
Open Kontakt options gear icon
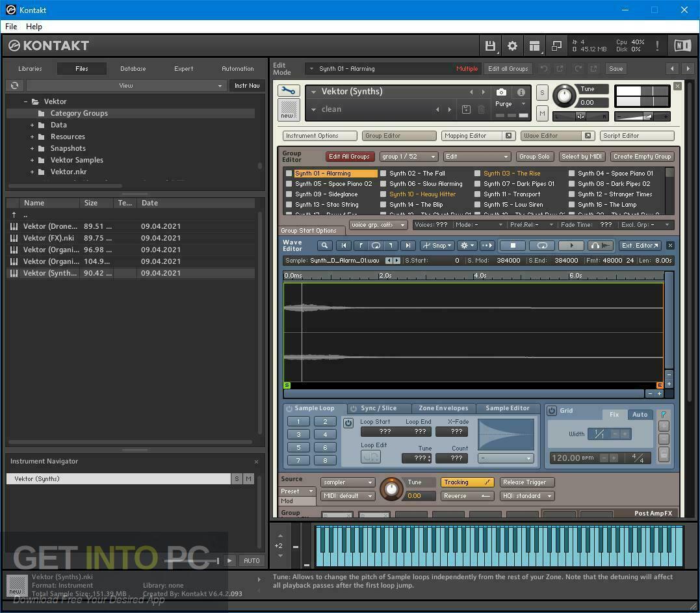click(x=512, y=46)
